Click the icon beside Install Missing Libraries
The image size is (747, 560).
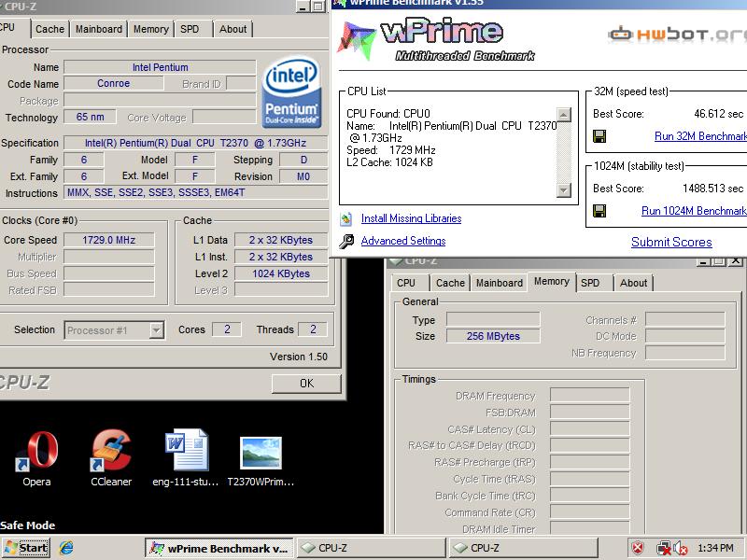click(346, 219)
